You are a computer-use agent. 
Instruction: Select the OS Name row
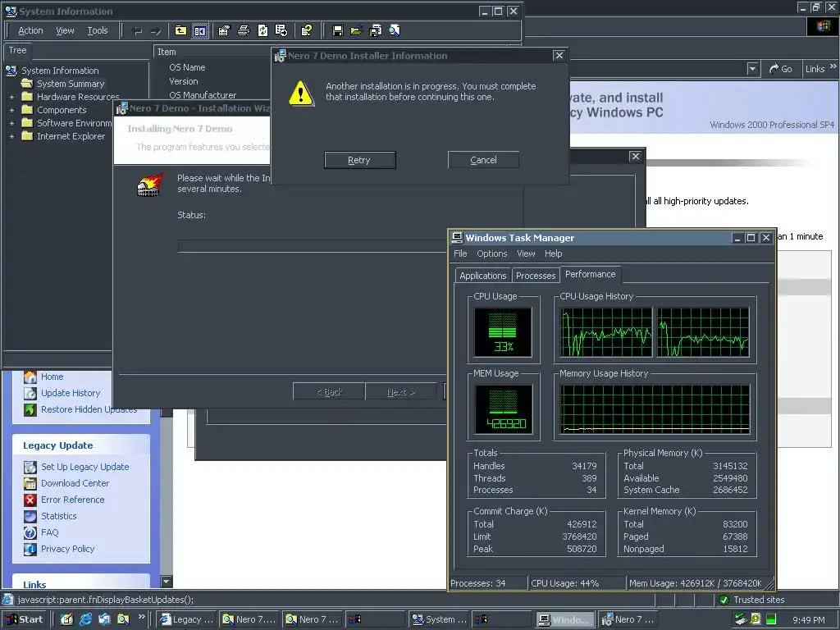(187, 67)
